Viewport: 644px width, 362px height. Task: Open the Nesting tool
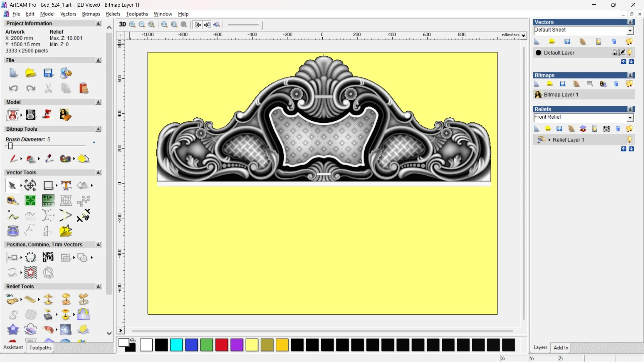(48, 257)
